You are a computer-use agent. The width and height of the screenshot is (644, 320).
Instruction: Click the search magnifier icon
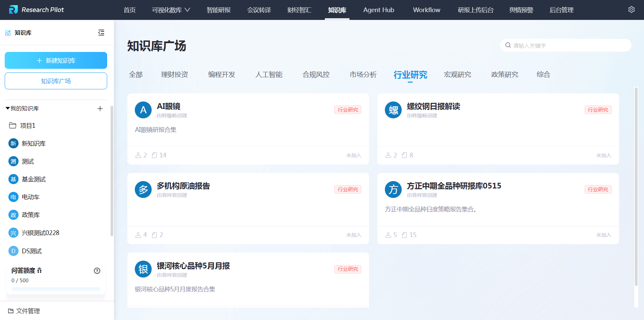click(508, 45)
